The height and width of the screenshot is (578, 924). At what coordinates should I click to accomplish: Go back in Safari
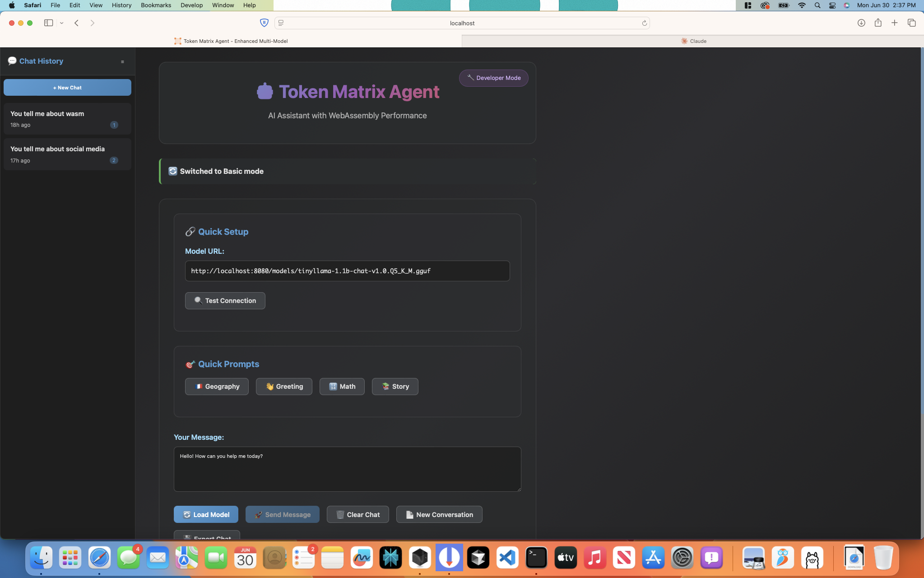coord(77,23)
